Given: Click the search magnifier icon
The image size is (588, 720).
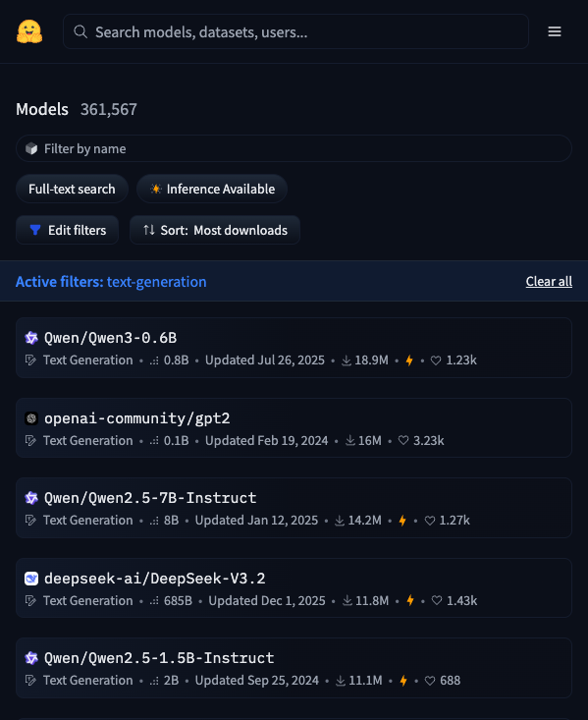Looking at the screenshot, I should point(80,31).
